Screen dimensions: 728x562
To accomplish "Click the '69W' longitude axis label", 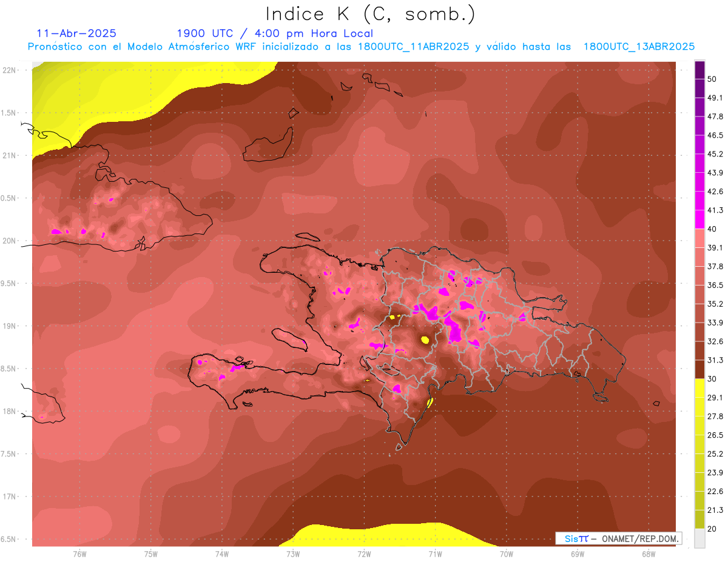I will click(x=578, y=554).
